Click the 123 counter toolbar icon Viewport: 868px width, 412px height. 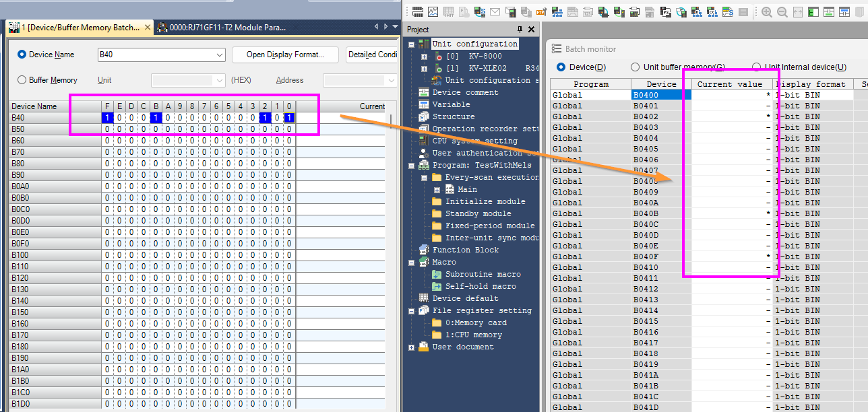coord(588,11)
